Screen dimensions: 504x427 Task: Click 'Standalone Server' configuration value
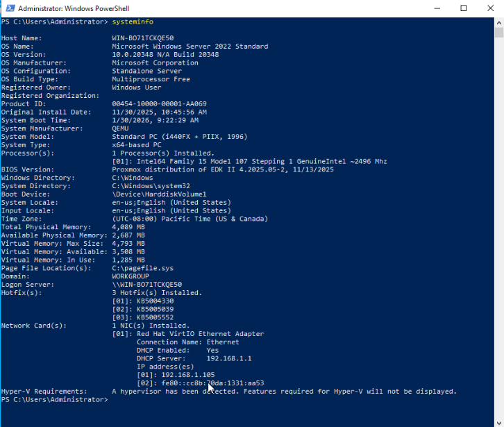pos(146,71)
